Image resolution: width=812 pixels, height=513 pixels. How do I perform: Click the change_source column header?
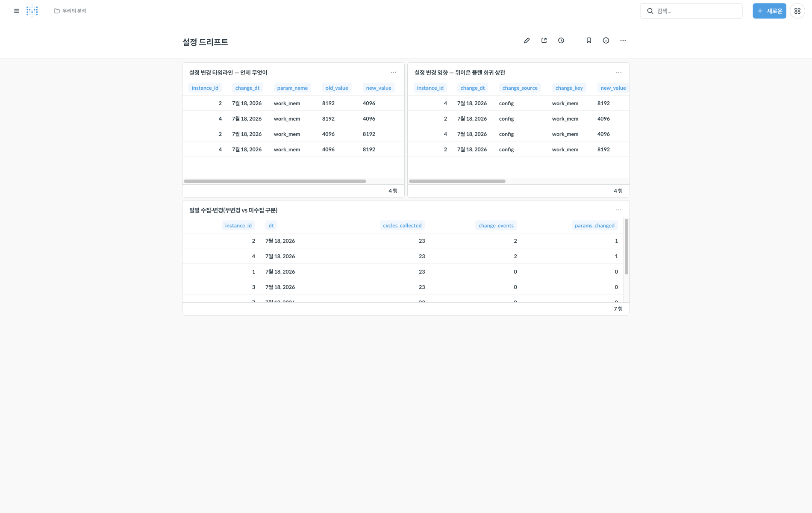(520, 88)
